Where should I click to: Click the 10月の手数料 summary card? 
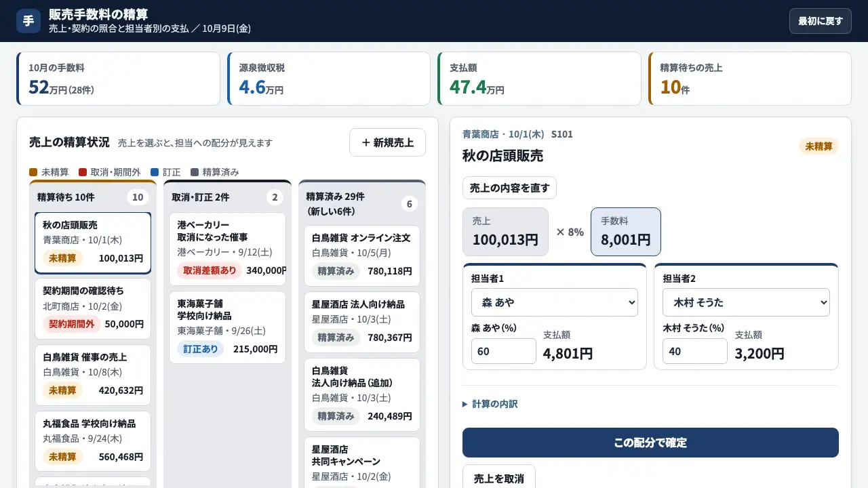pyautogui.click(x=118, y=79)
